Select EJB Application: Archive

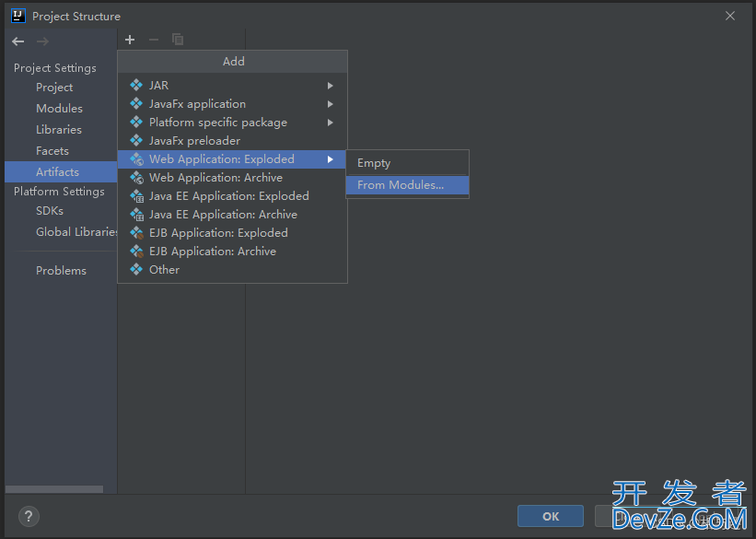pos(232,251)
